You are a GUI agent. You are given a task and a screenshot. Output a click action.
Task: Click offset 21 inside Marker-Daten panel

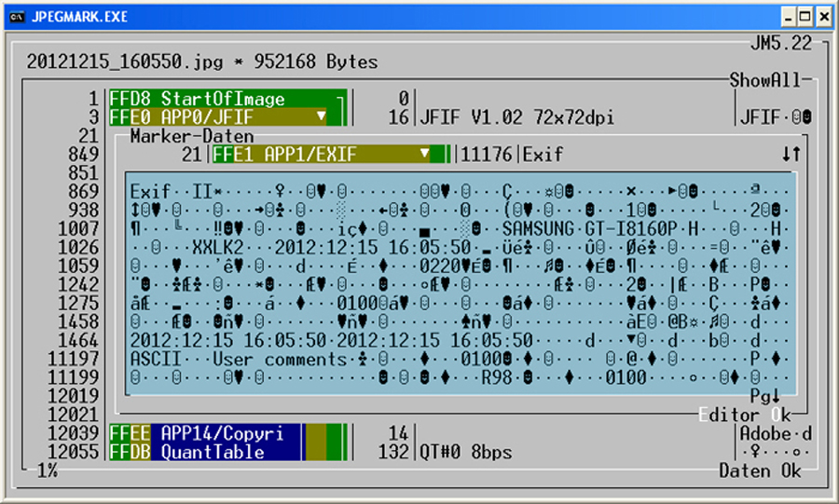pyautogui.click(x=191, y=155)
